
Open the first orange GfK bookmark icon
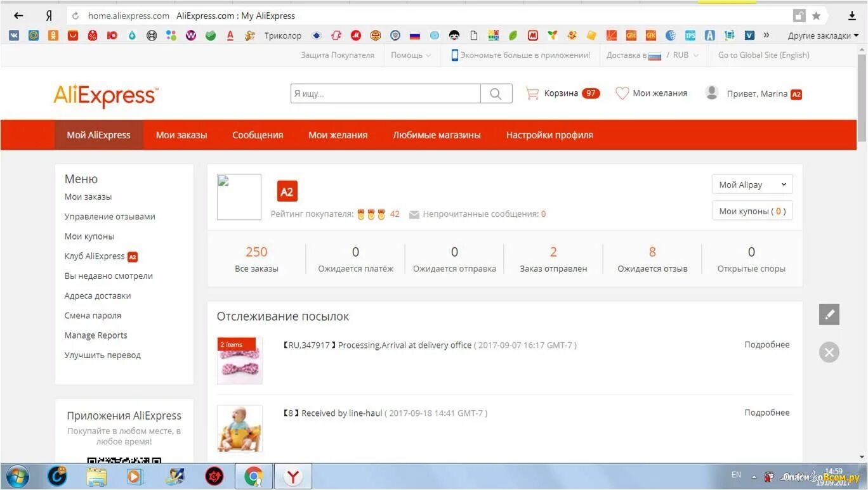click(631, 35)
